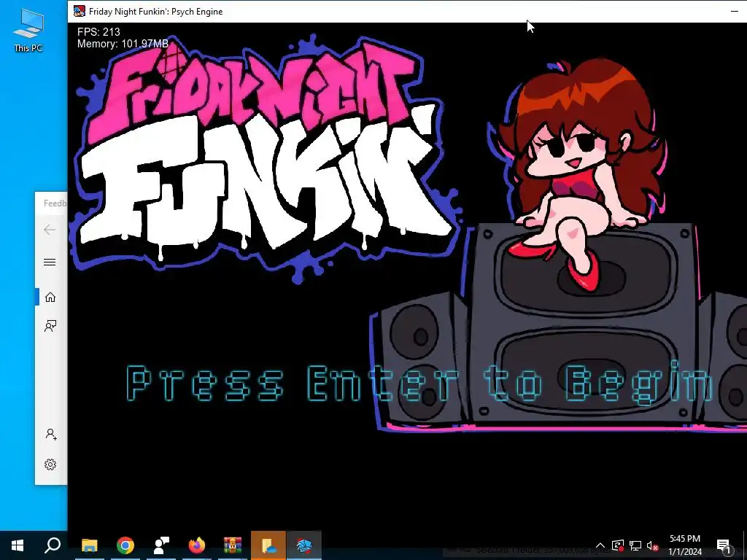Viewport: 747px width, 560px height.
Task: Open the clock showing 5:45 PM
Action: point(684,545)
